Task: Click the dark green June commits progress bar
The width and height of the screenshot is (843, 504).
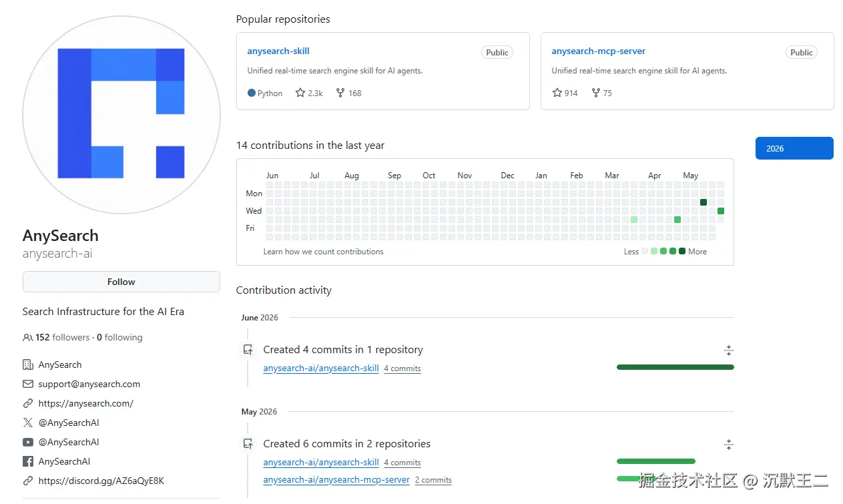Action: pos(675,367)
